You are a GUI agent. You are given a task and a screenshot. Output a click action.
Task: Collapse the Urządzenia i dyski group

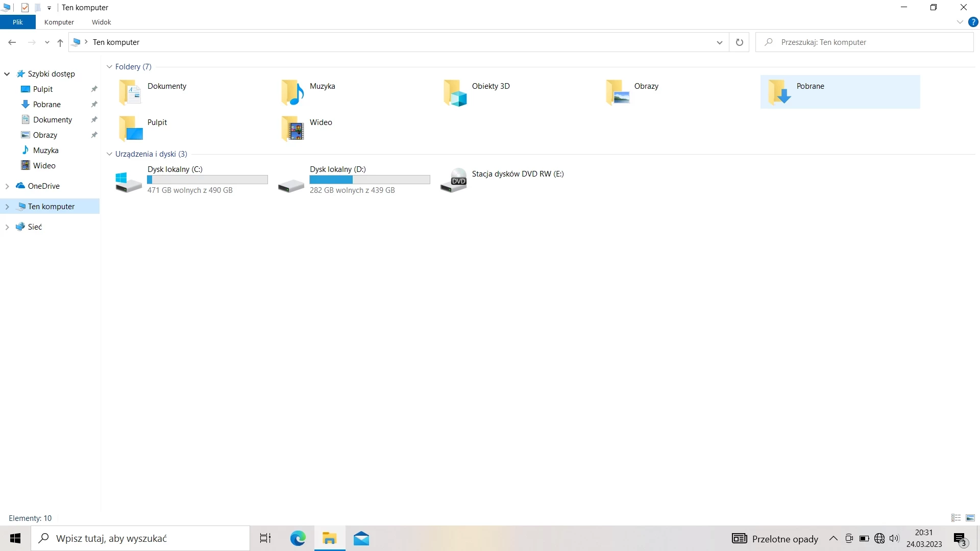[x=109, y=154]
